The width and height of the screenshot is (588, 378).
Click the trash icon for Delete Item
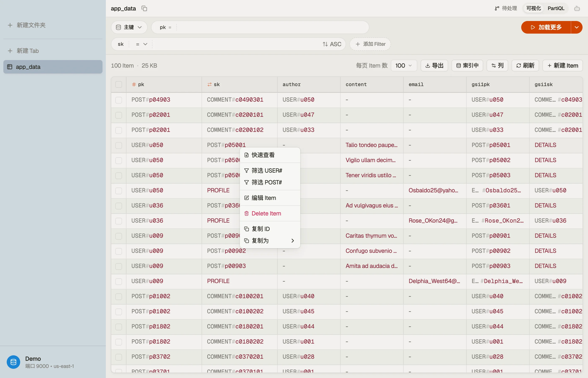tap(247, 214)
